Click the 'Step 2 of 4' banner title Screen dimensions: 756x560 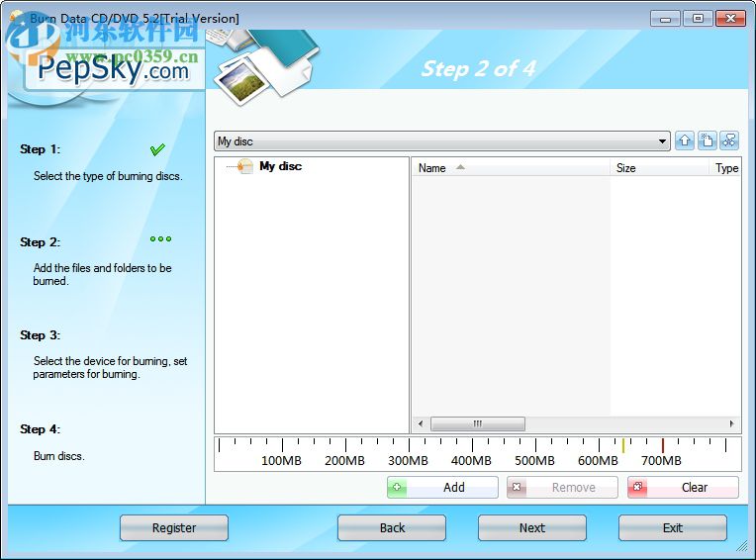coord(478,68)
